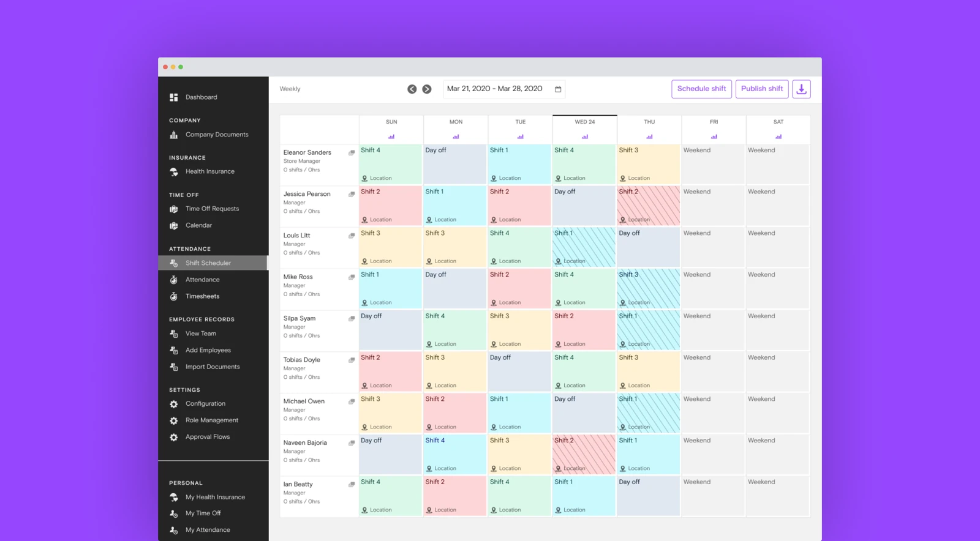Viewport: 980px width, 541px height.
Task: Click the download icon button
Action: [x=801, y=89]
